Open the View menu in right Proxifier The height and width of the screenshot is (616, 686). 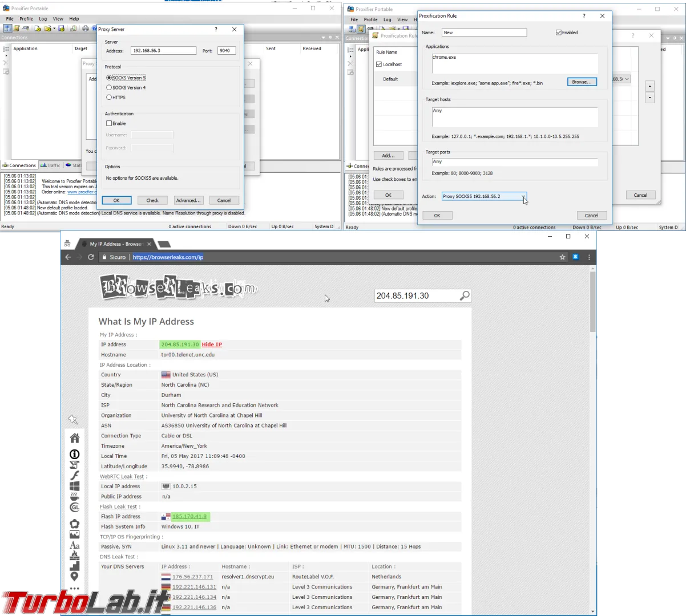[402, 19]
